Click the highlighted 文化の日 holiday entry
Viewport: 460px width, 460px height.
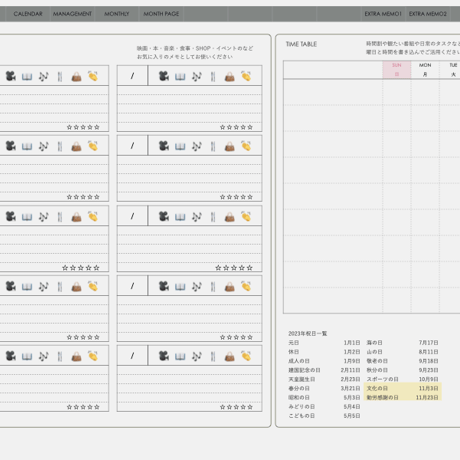(377, 388)
